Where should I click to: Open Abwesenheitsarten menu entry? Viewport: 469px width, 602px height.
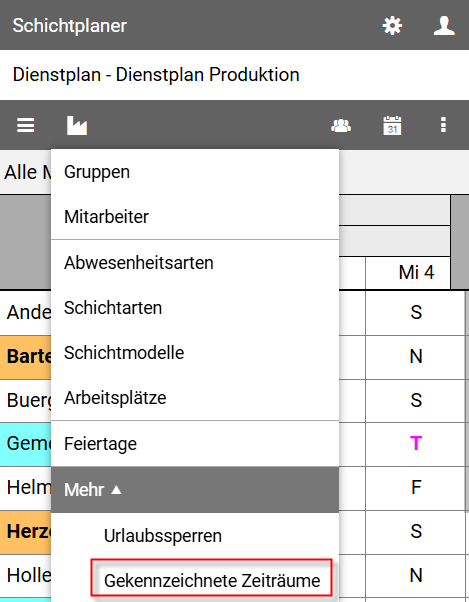pyautogui.click(x=195, y=263)
